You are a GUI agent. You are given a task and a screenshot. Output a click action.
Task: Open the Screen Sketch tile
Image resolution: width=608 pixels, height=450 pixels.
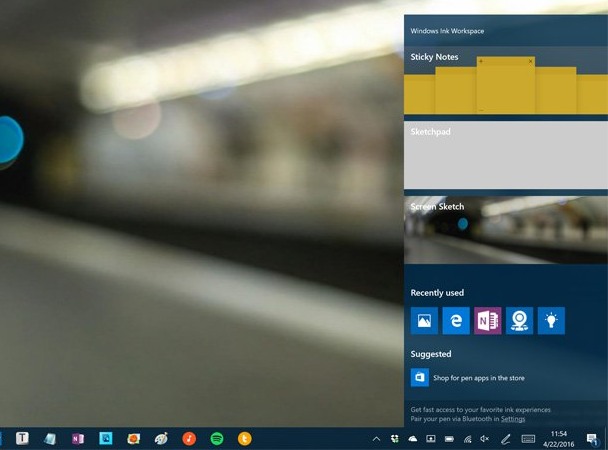[x=505, y=230]
